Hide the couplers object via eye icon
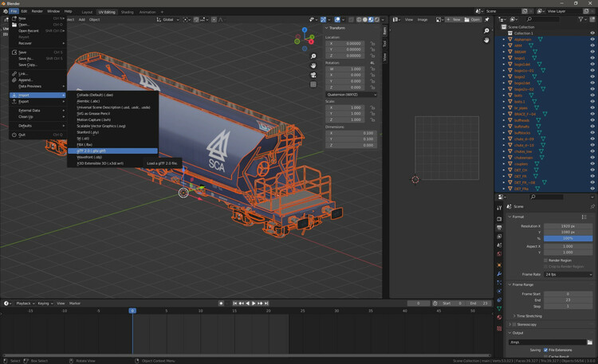Screen dimensions: 598x364 click(x=592, y=164)
